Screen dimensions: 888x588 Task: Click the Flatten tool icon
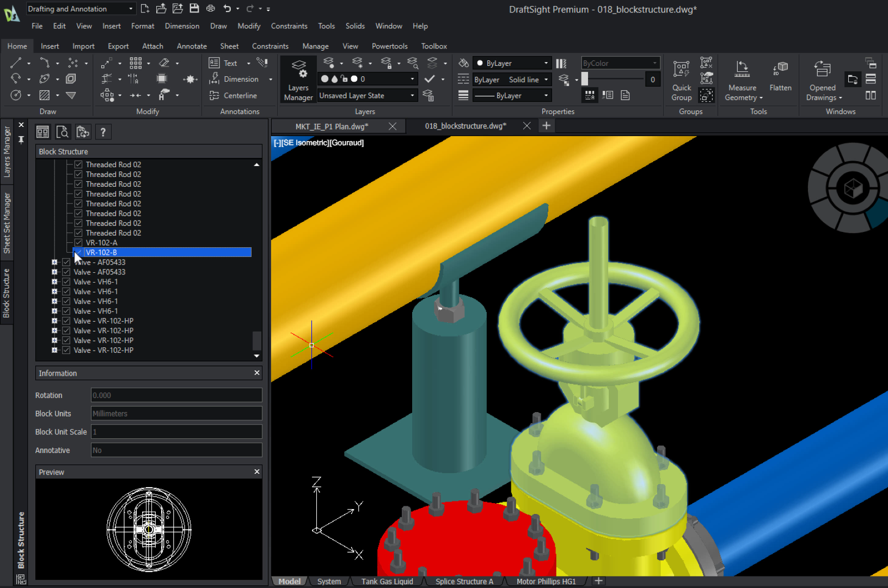[780, 76]
